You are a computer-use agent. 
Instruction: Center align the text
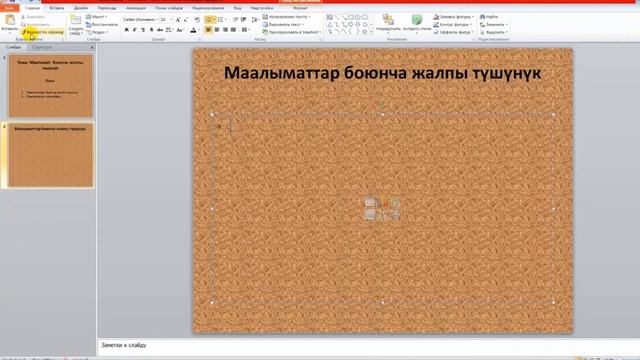coord(217,30)
